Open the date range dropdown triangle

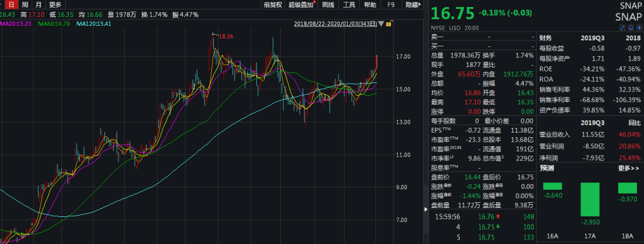click(x=381, y=24)
